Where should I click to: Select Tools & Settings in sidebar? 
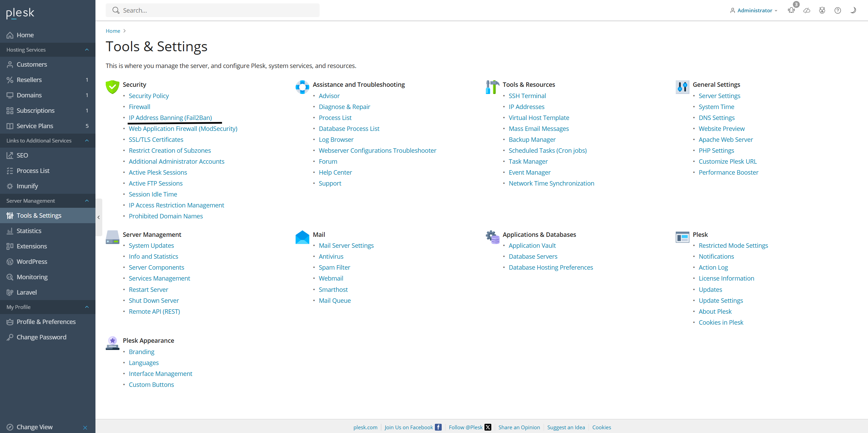point(48,215)
